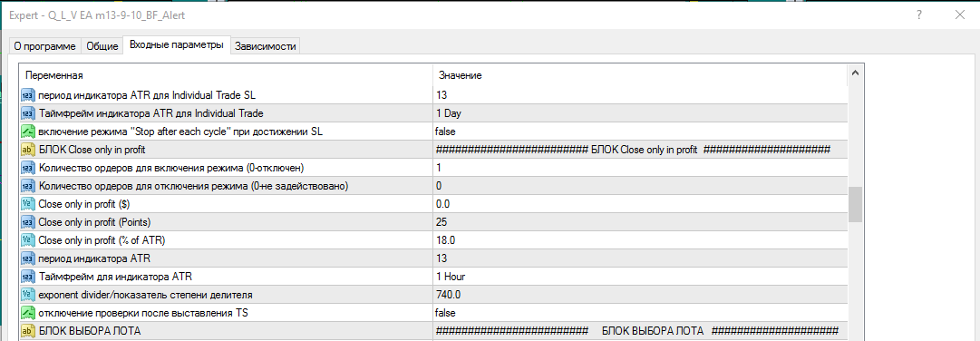Click double-type icon beside 'exponent divider' row

point(29,295)
